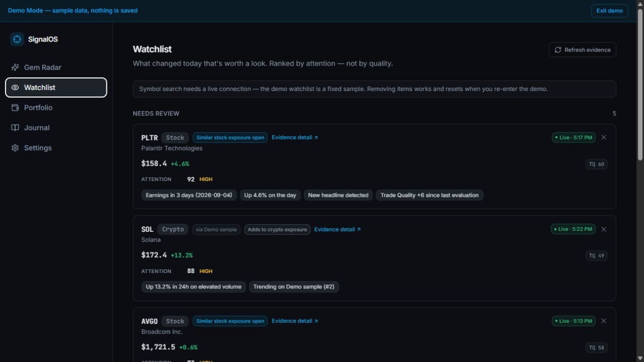Click the Solana name
This screenshot has height=362, width=644.
point(151,240)
